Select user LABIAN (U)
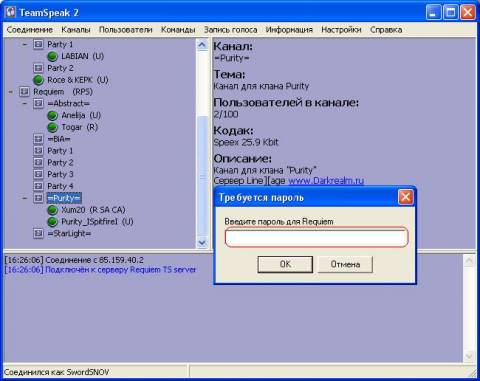 click(x=82, y=56)
